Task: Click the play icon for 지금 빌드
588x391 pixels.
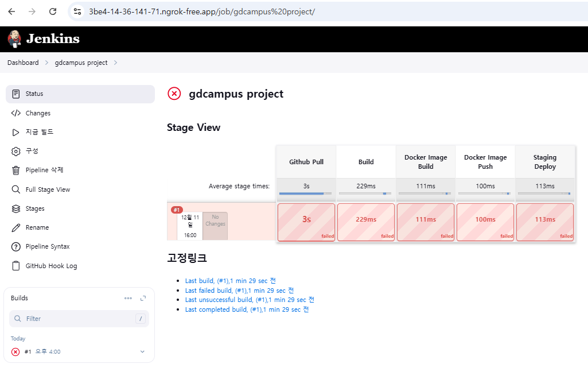Action: coord(15,132)
